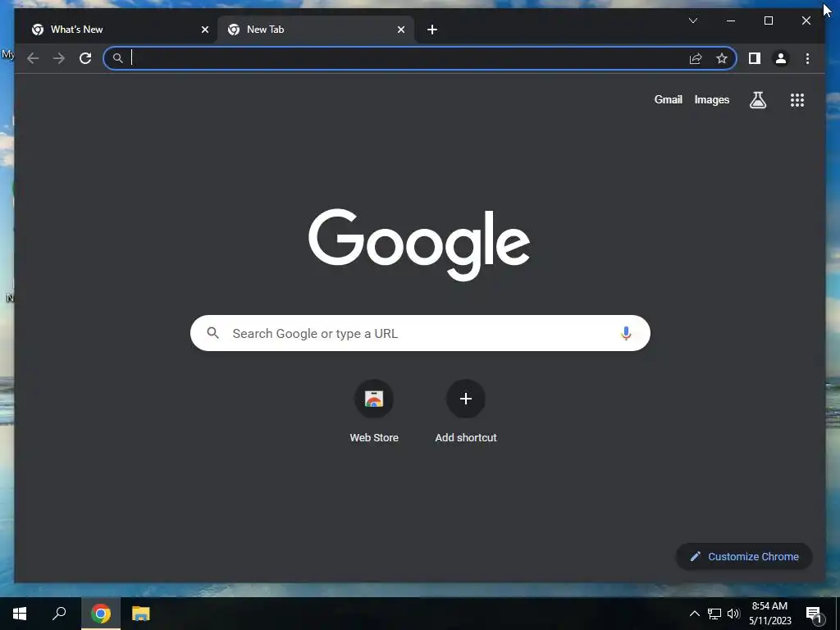Open Windows taskbar search

pos(59,614)
